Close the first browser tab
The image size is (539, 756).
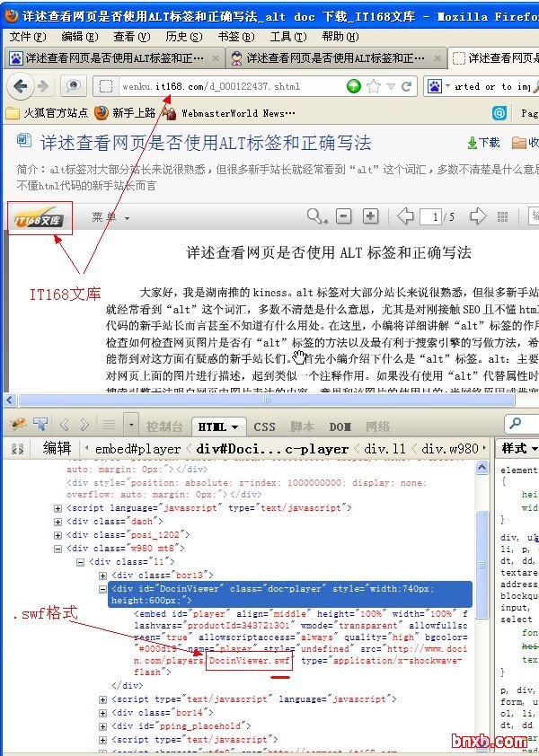(216, 59)
